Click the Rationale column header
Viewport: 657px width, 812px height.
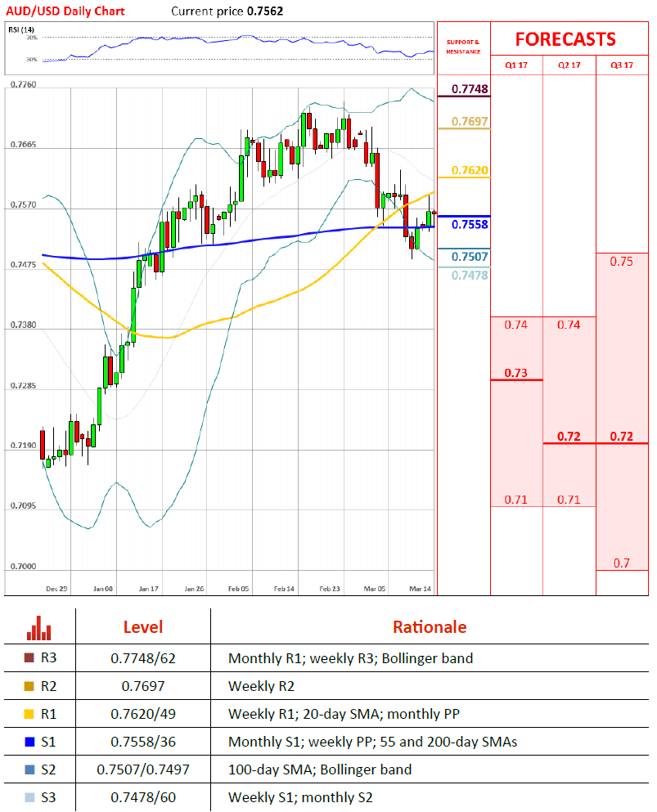[430, 627]
